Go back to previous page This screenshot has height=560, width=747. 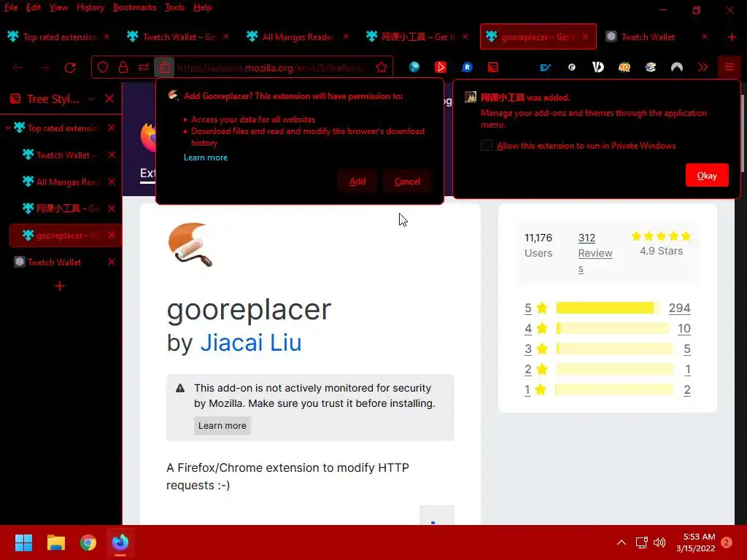(x=18, y=68)
